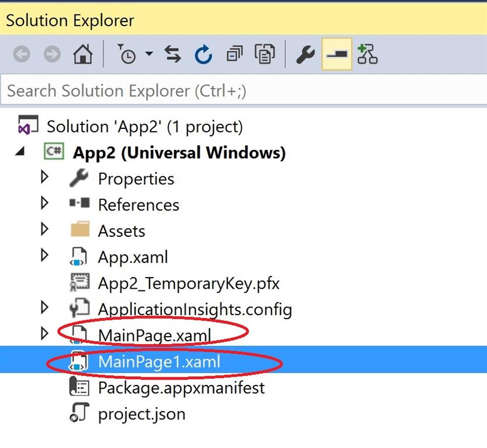Select App.xaml file
Viewport: 487px width, 448px height.
click(x=133, y=257)
